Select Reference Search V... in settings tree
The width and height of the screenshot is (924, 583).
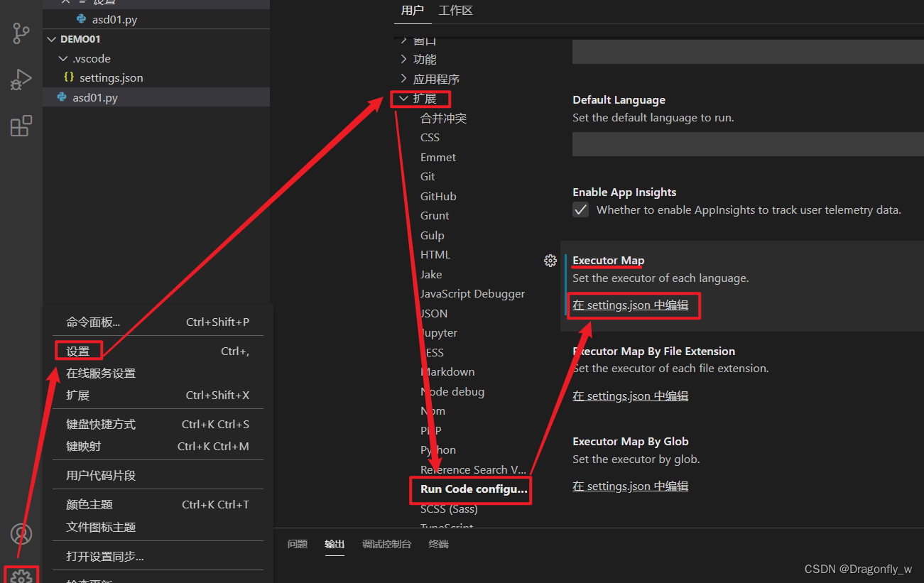coord(474,469)
